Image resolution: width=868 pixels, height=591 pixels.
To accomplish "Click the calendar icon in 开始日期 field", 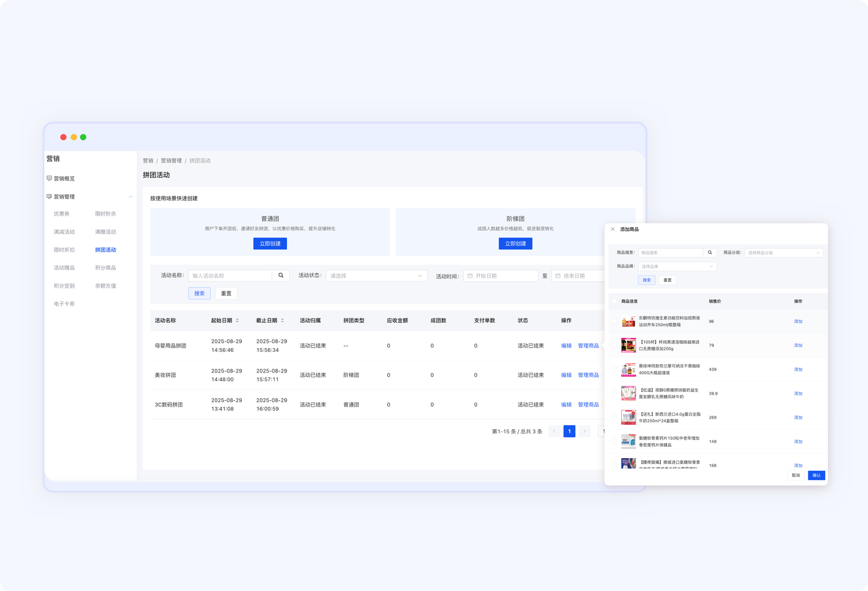I will click(470, 276).
